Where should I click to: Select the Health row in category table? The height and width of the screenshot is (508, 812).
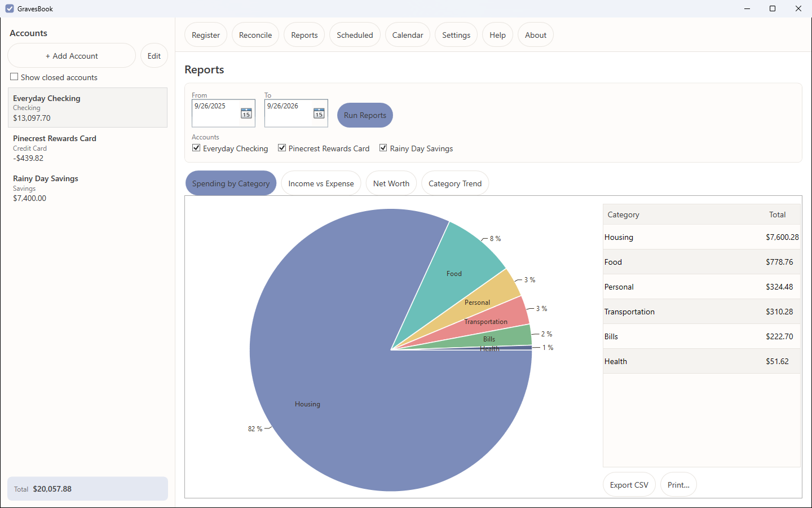(701, 361)
